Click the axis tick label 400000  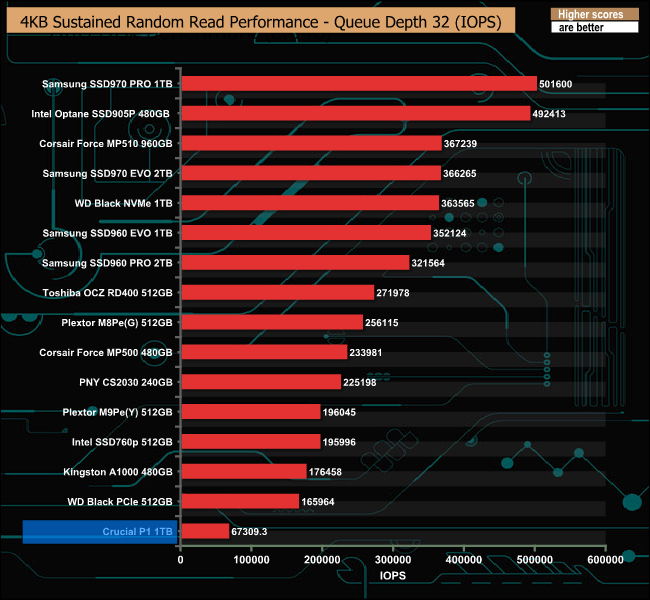(x=464, y=560)
